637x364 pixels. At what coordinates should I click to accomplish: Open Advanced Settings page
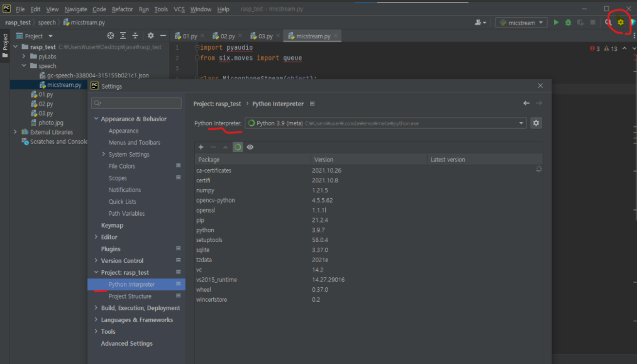click(x=127, y=343)
